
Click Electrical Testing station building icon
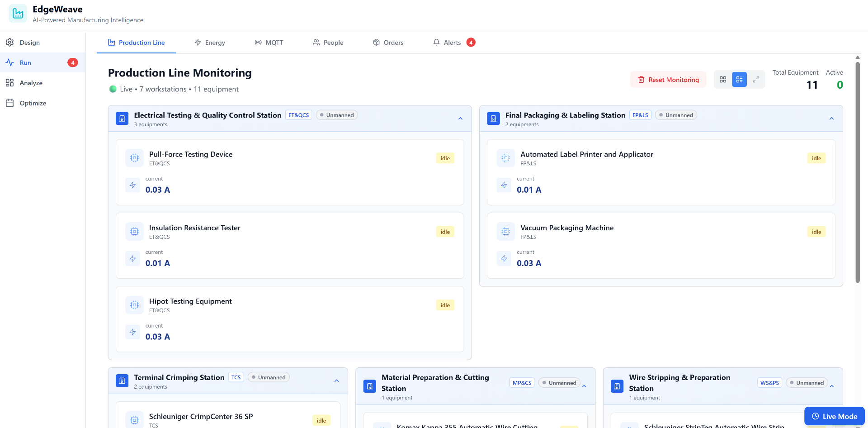(122, 119)
